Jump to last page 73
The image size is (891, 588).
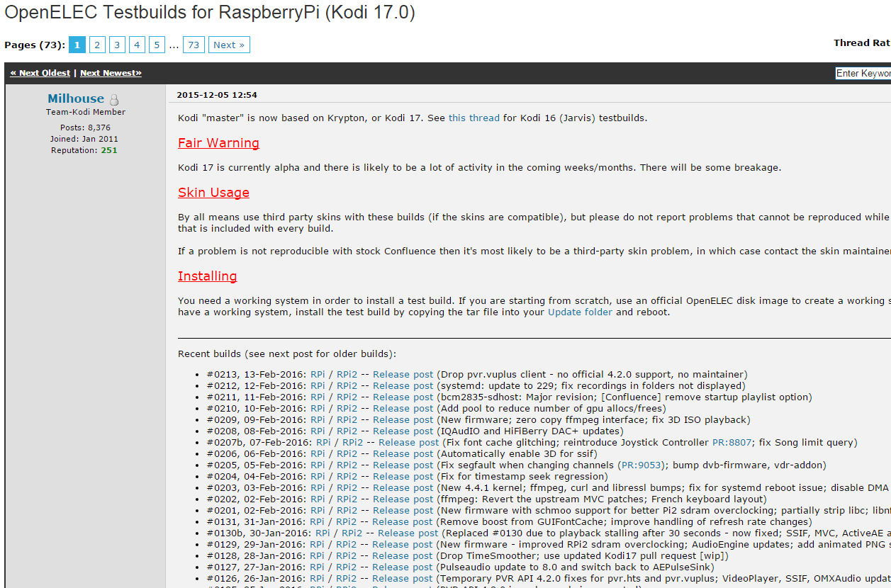click(194, 45)
